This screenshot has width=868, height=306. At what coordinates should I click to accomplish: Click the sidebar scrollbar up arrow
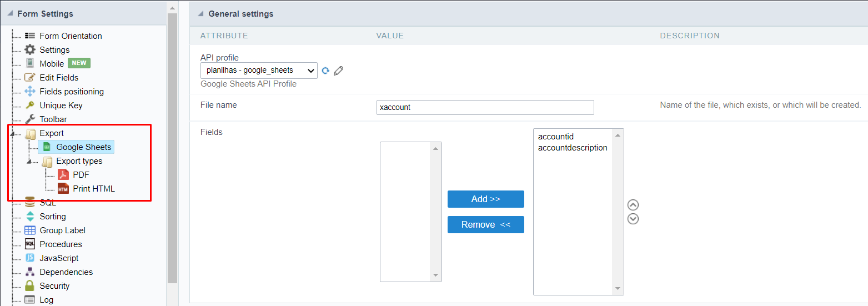click(x=172, y=8)
